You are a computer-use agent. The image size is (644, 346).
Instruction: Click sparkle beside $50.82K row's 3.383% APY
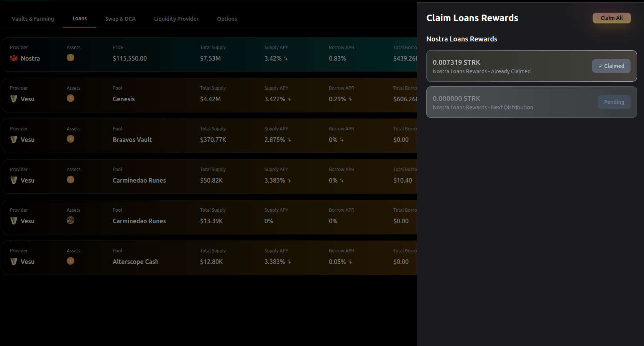289,181
